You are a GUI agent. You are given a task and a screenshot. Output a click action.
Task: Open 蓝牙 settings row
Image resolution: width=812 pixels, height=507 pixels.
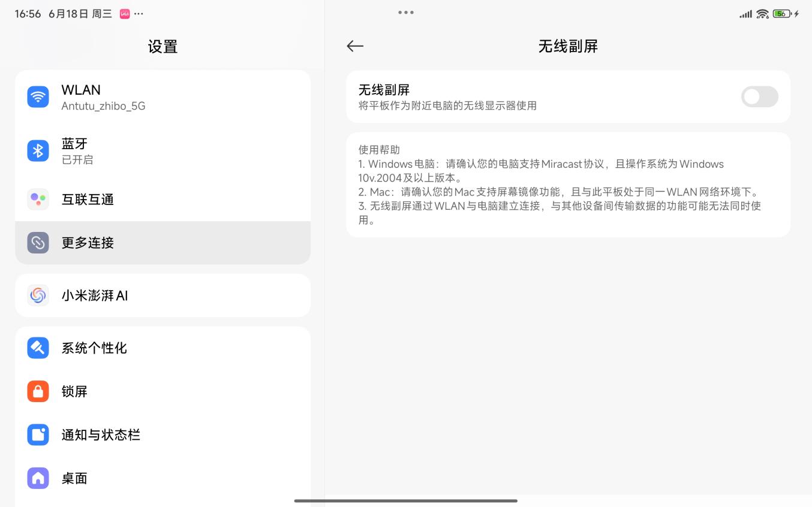[163, 150]
